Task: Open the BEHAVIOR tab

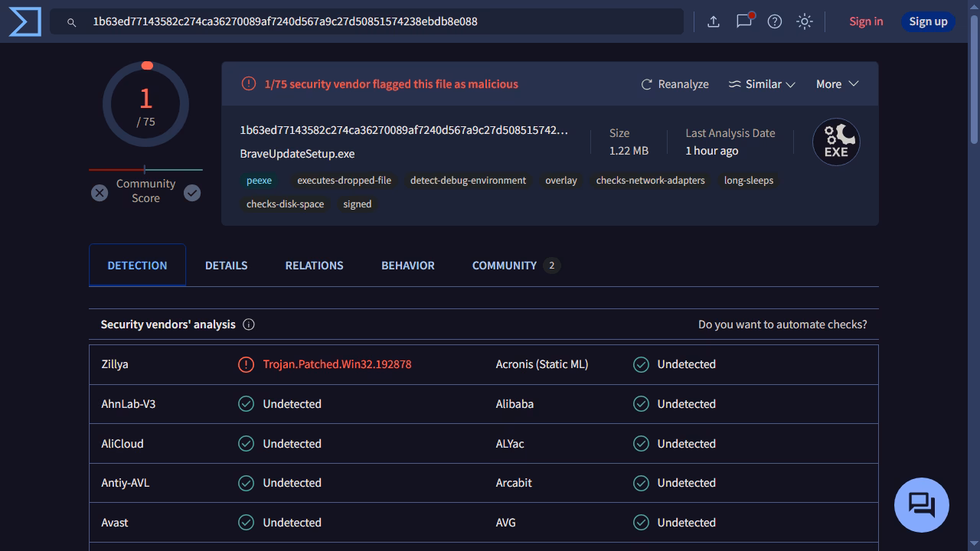Action: [x=408, y=266]
